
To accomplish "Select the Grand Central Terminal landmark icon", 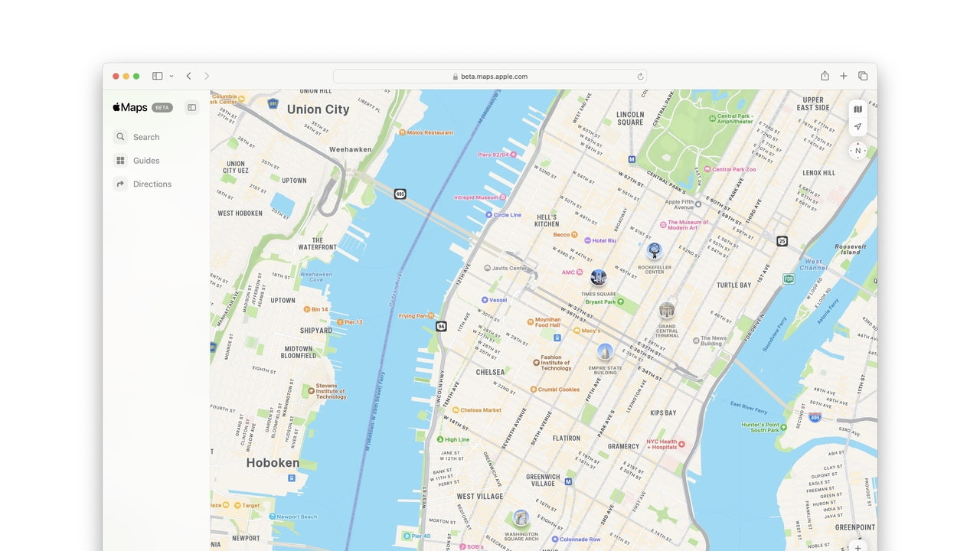I will click(667, 310).
